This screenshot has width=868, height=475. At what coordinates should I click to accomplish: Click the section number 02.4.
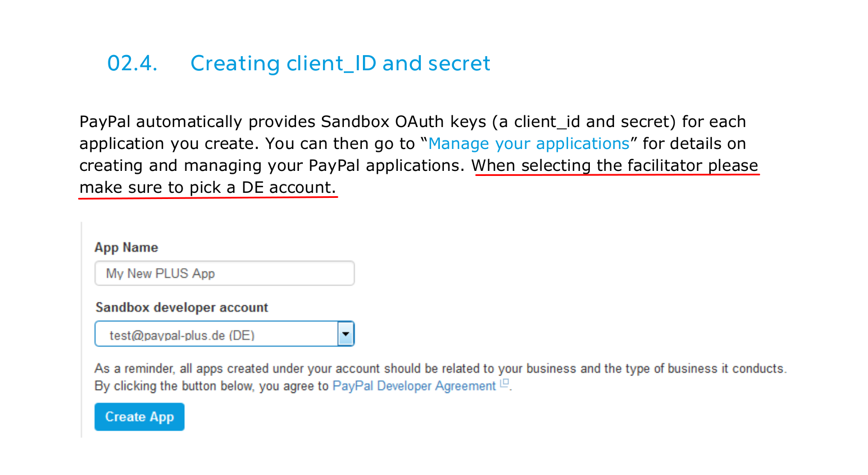[132, 64]
